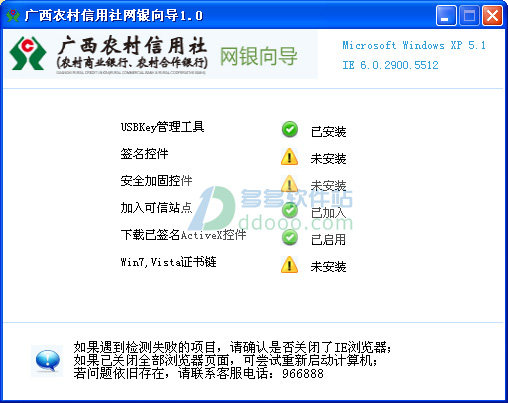Click the green check icon beside 加入可信站点
The height and width of the screenshot is (403, 508).
click(290, 210)
